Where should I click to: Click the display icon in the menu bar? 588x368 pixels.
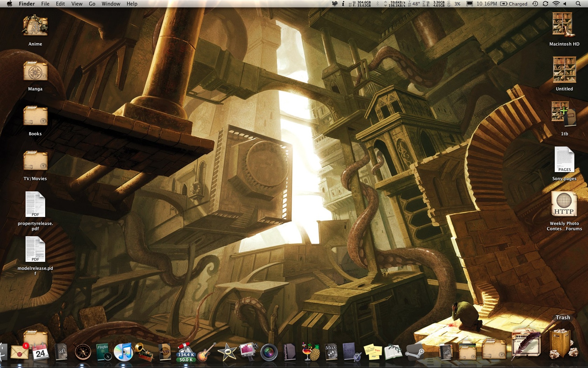470,4
